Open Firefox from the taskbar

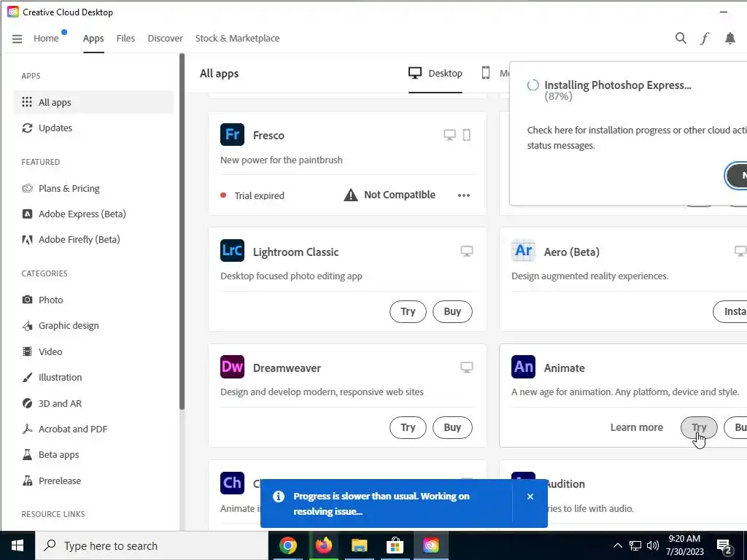[x=323, y=545]
